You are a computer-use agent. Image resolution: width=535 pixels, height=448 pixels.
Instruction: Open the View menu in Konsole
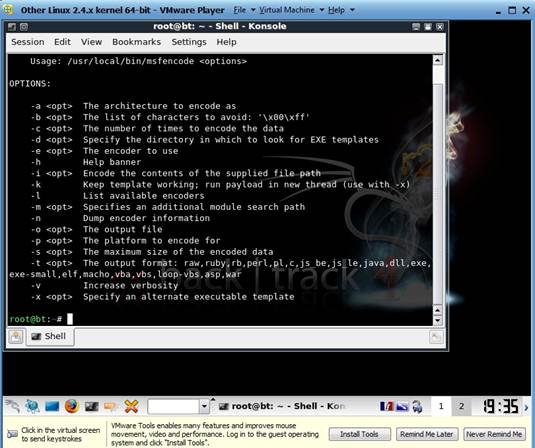91,42
